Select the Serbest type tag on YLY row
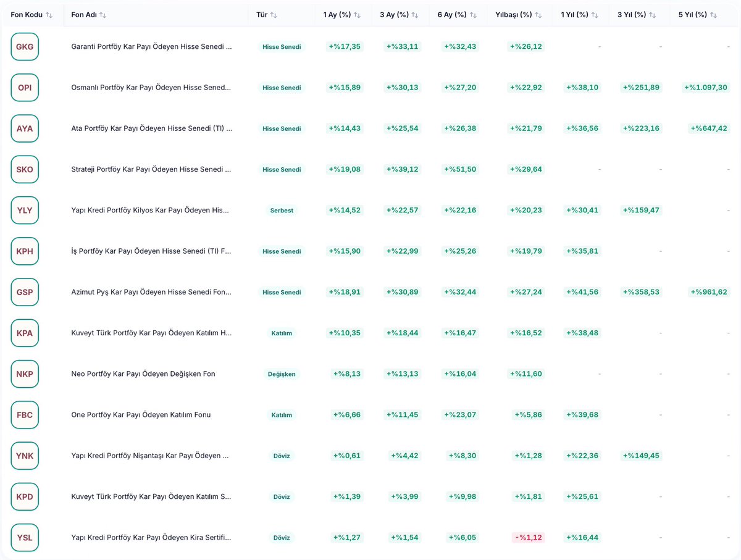 click(x=282, y=211)
